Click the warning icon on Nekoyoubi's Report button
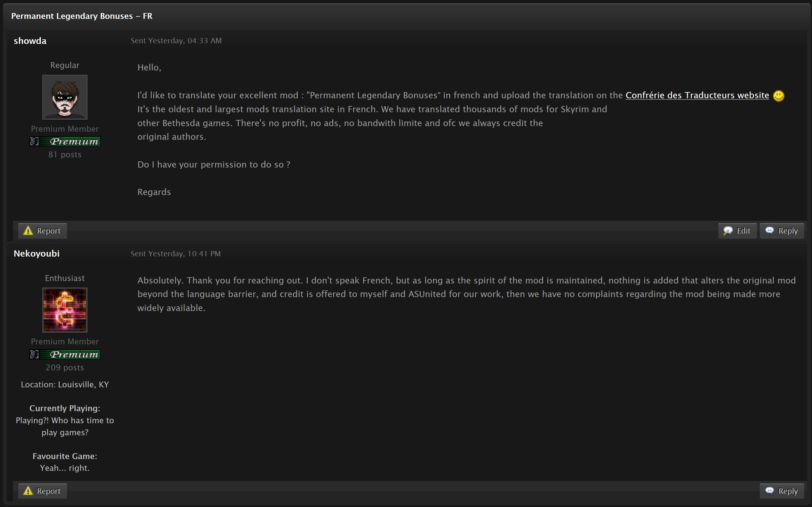Viewport: 812px width, 507px height. (x=28, y=491)
